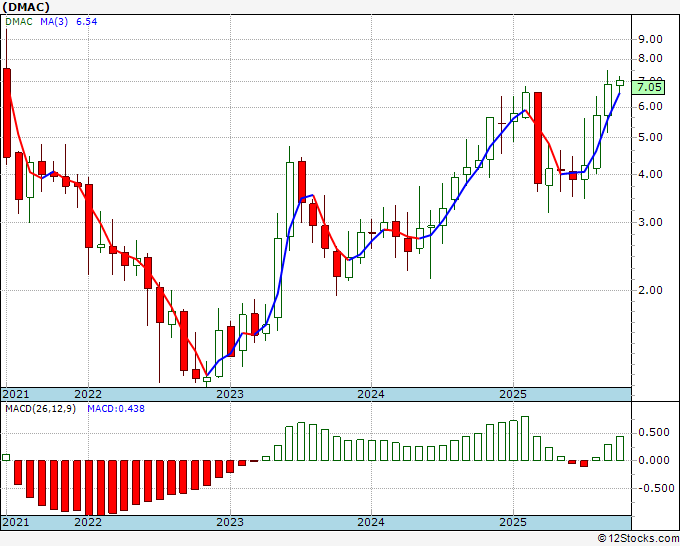Viewport: 680px width, 546px height.
Task: Click the MA(3) indicator label
Action: coord(54,22)
